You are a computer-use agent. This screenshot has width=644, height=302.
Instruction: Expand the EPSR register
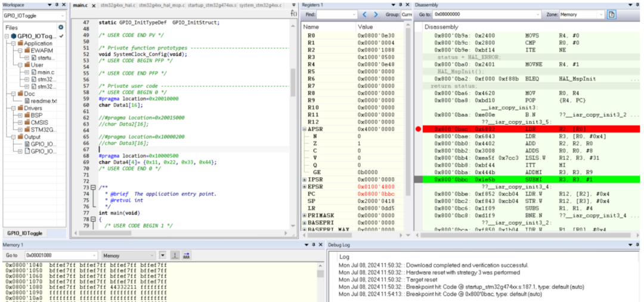pyautogui.click(x=304, y=187)
